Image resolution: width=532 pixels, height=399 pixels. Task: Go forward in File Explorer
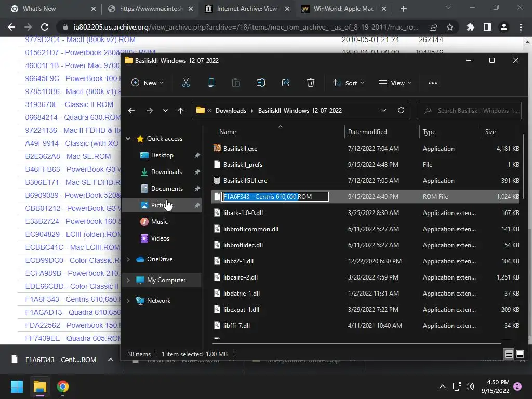tap(149, 111)
